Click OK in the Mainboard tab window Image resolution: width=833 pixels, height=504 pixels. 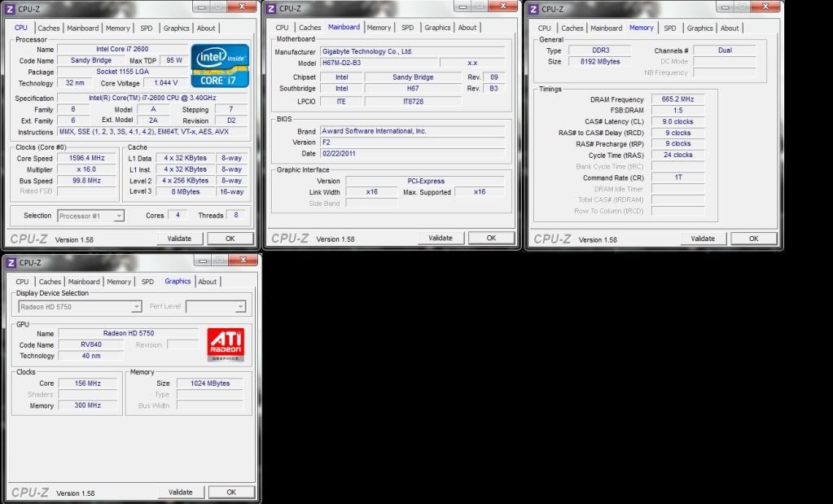[491, 239]
